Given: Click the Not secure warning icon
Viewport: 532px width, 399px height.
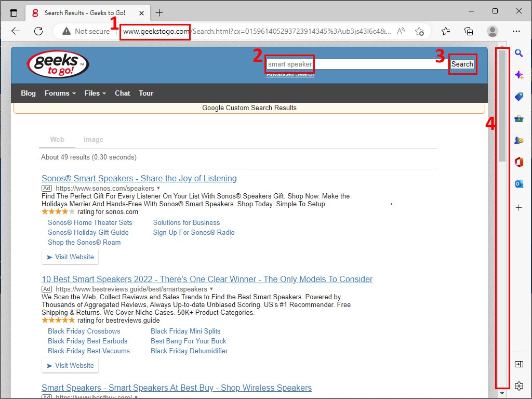Looking at the screenshot, I should point(66,31).
